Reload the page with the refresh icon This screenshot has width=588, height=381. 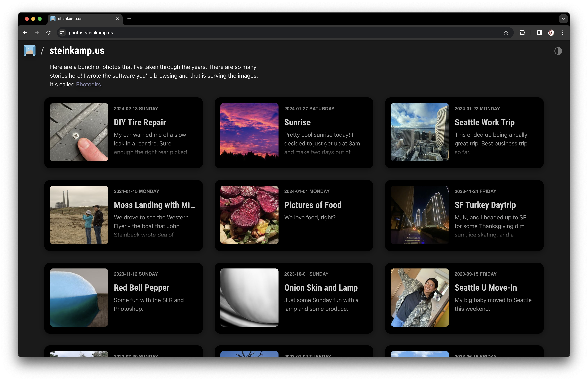[x=48, y=33]
